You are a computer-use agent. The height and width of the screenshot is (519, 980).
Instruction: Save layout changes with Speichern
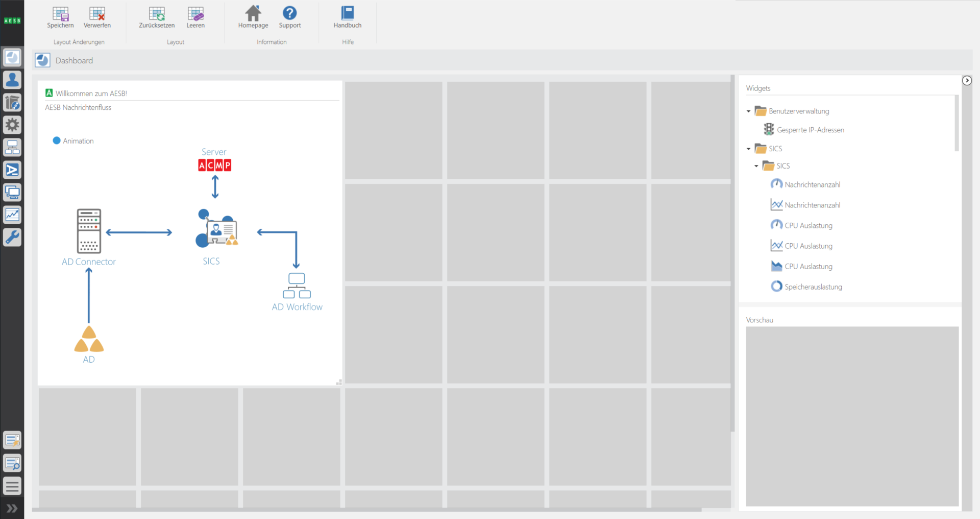[60, 17]
